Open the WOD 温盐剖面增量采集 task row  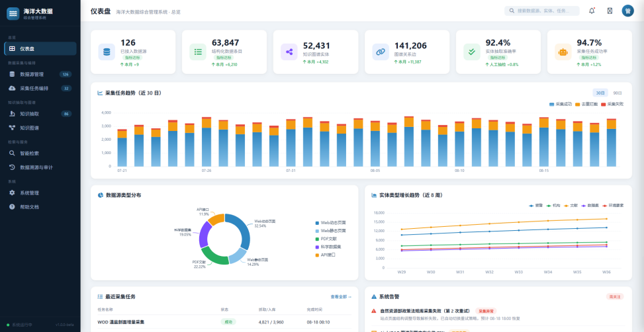pyautogui.click(x=224, y=322)
